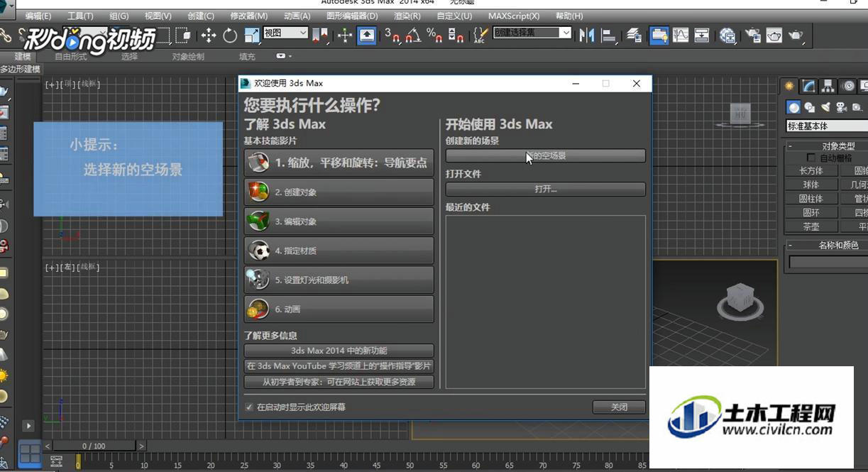This screenshot has width=868, height=472.
Task: Toggle 3D Snaps icon
Action: click(x=391, y=35)
